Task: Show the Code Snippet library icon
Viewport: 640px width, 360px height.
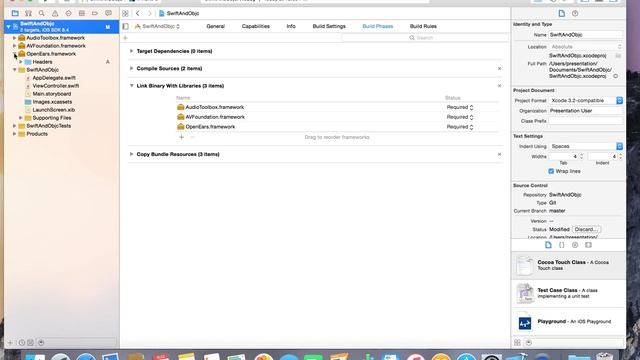Action: (562, 245)
